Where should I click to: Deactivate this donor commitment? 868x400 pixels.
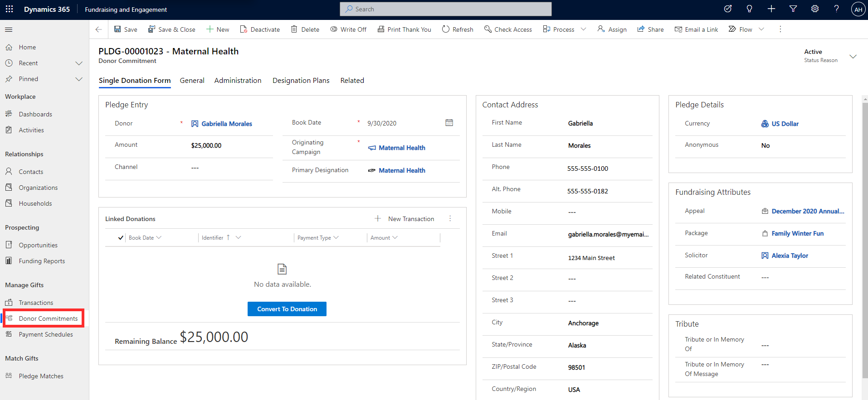(260, 29)
